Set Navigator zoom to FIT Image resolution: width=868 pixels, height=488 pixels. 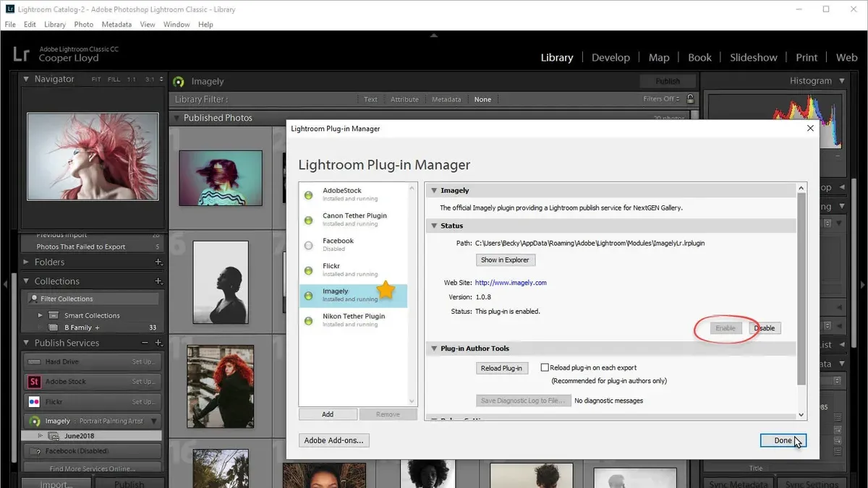[x=97, y=80]
